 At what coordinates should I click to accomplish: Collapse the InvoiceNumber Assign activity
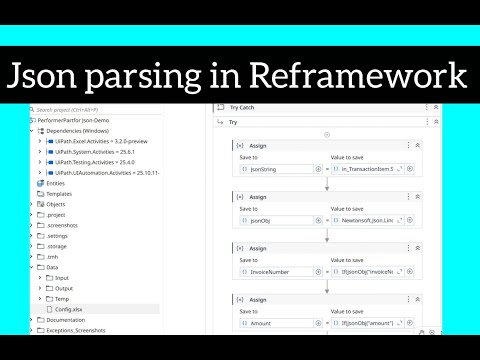tap(417, 248)
